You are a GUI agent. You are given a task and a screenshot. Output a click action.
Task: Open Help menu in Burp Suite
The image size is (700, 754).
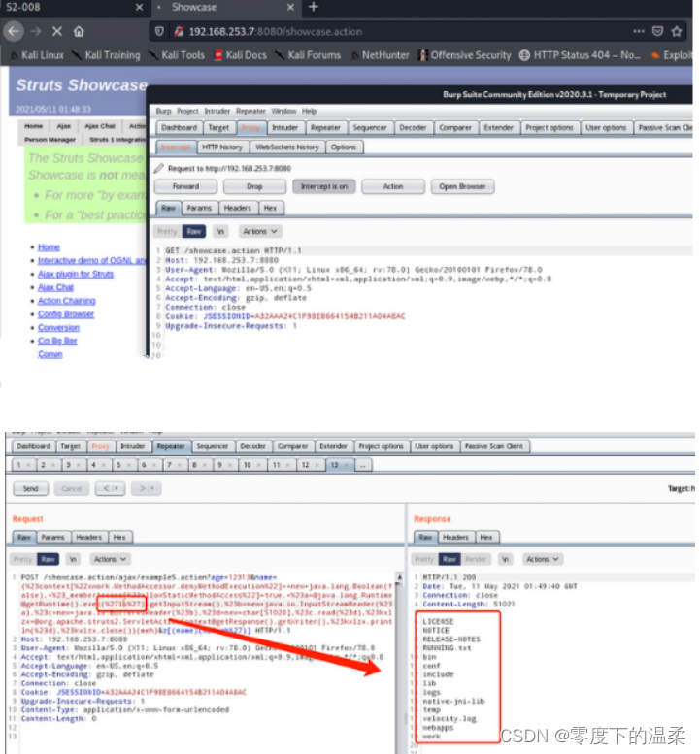pos(309,111)
